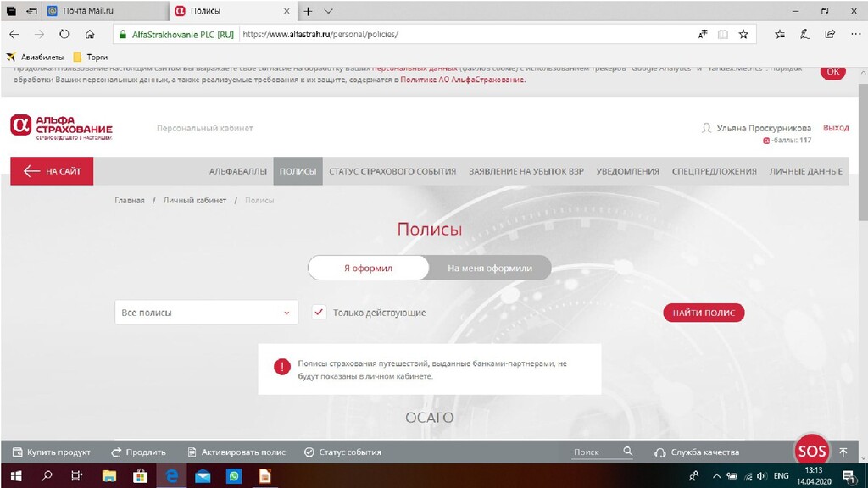Click the green padlock security icon
Screen dimensions: 868x488
click(x=123, y=34)
